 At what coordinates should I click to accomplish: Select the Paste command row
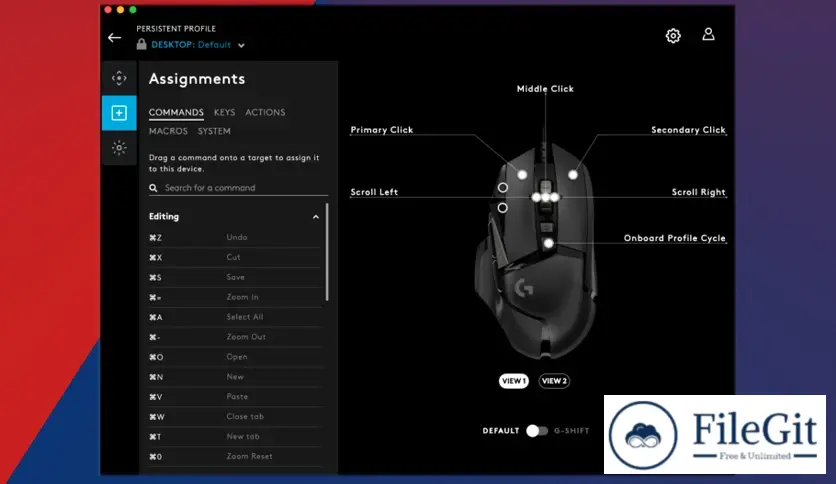point(236,397)
